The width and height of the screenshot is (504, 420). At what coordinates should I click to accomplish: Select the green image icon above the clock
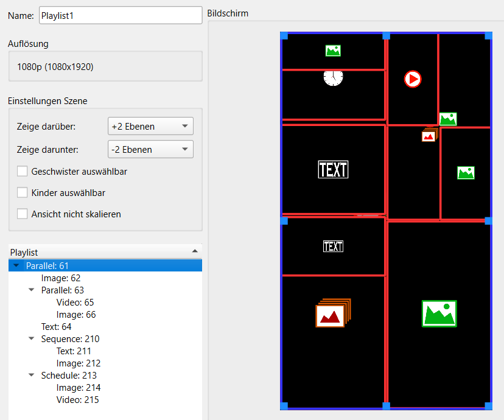pyautogui.click(x=333, y=51)
